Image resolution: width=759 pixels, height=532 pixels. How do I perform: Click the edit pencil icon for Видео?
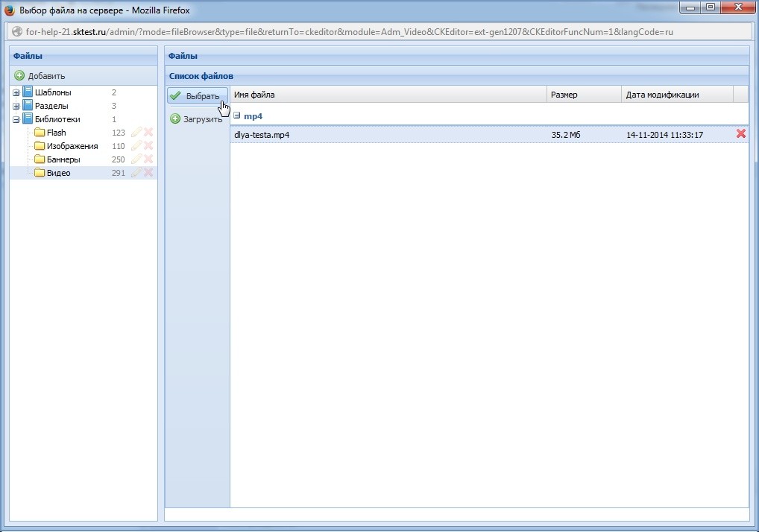click(136, 173)
